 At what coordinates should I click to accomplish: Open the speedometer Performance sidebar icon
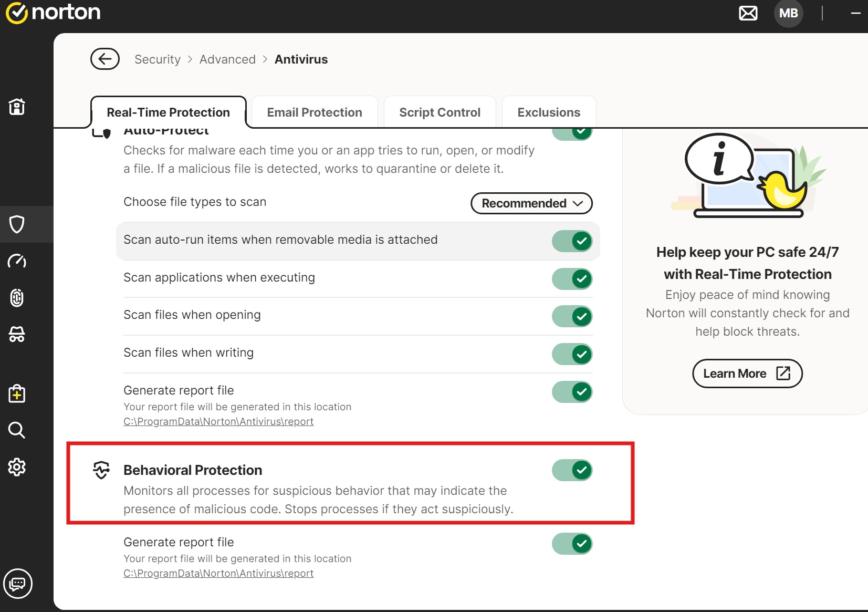coord(17,261)
